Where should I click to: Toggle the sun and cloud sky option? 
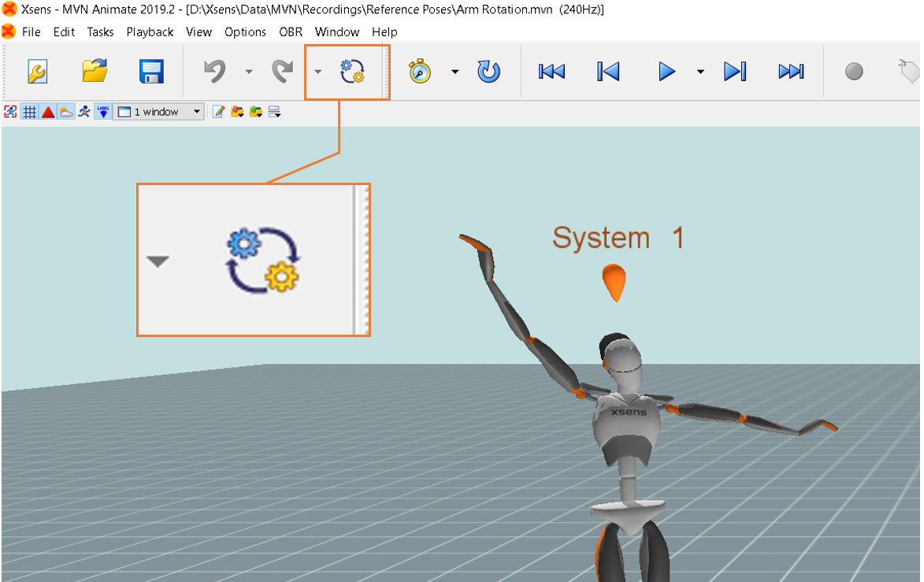point(66,111)
